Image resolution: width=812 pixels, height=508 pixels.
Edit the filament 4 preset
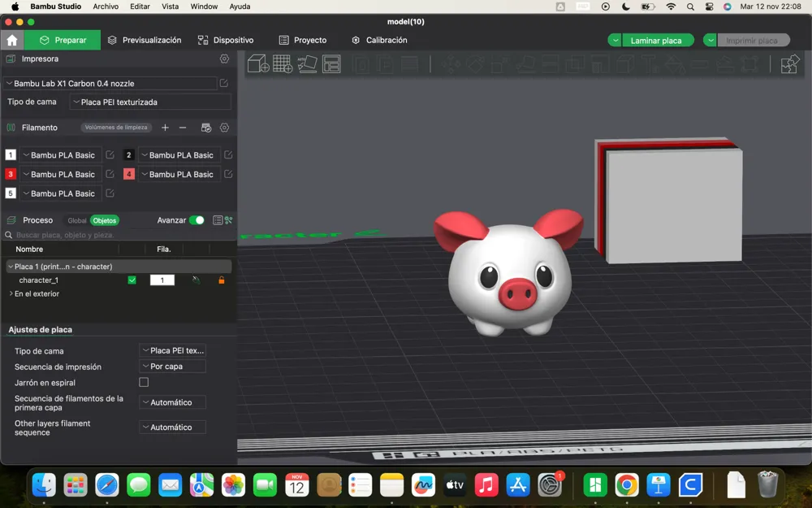[228, 174]
